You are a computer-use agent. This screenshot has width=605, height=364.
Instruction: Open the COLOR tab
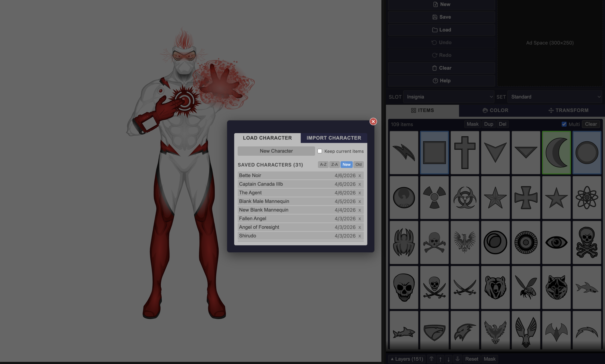coord(495,110)
